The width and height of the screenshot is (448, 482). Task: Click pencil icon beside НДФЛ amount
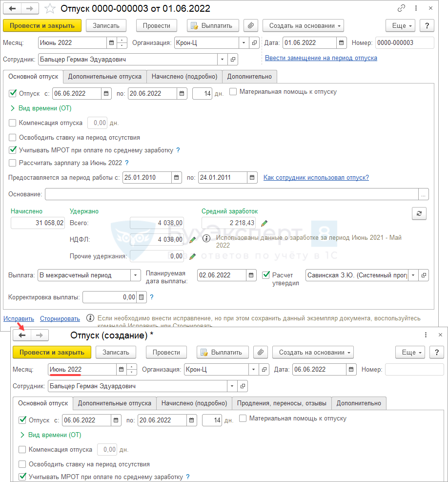(x=193, y=239)
